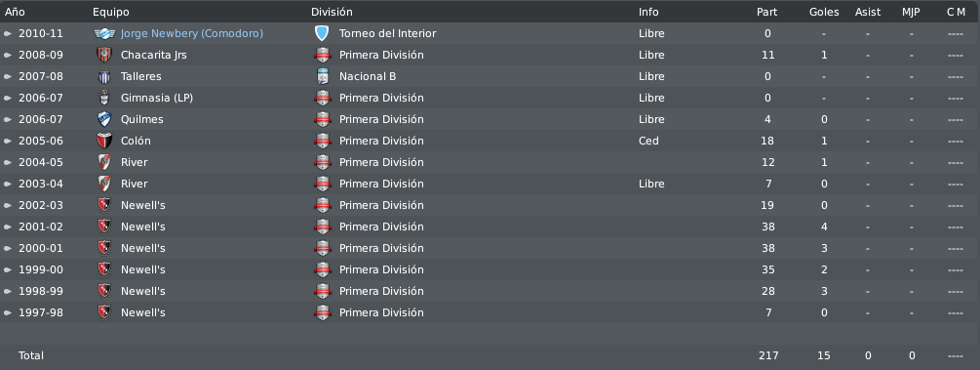Expand the 1997-98 season row arrow
The width and height of the screenshot is (980, 370).
click(8, 312)
